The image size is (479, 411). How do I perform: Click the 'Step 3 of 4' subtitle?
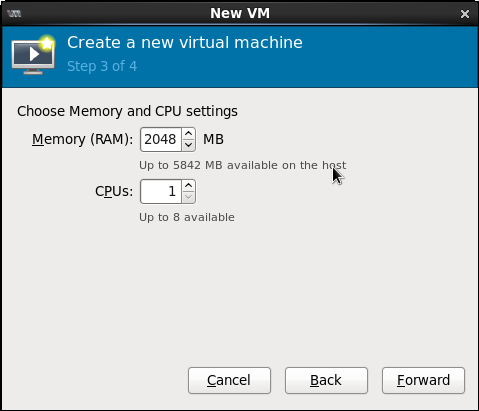point(102,66)
